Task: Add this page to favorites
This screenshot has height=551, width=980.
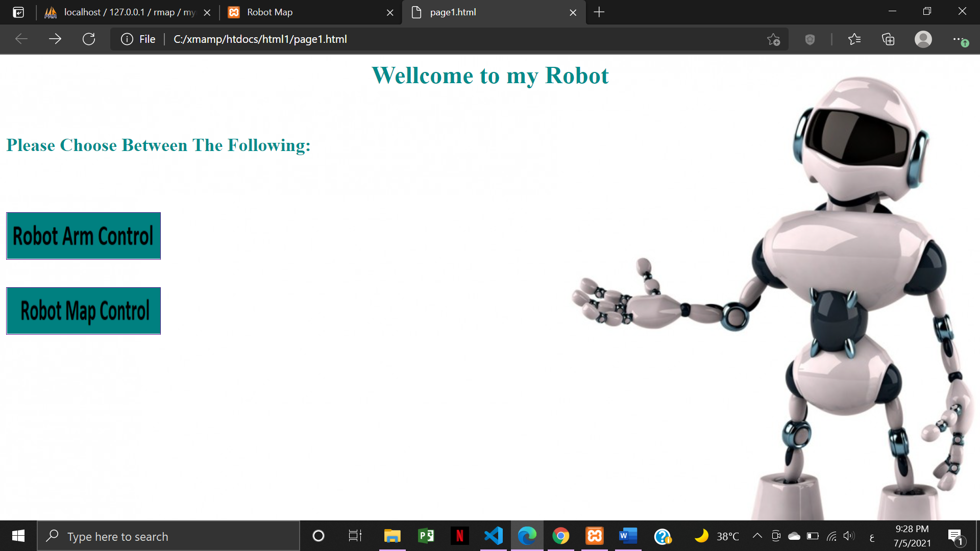Action: pos(773,39)
